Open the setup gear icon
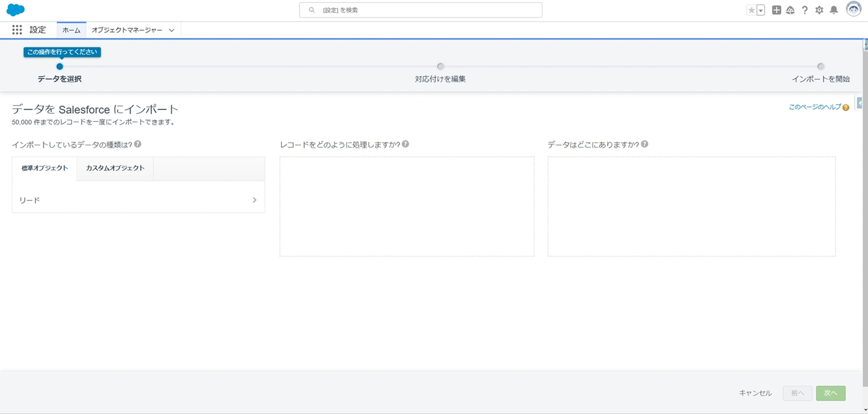 [x=819, y=10]
